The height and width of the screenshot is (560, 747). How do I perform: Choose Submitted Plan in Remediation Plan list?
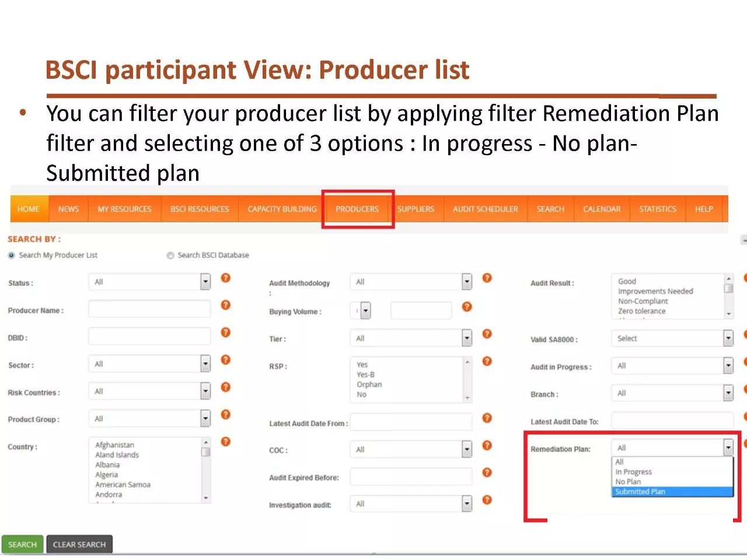click(x=672, y=492)
